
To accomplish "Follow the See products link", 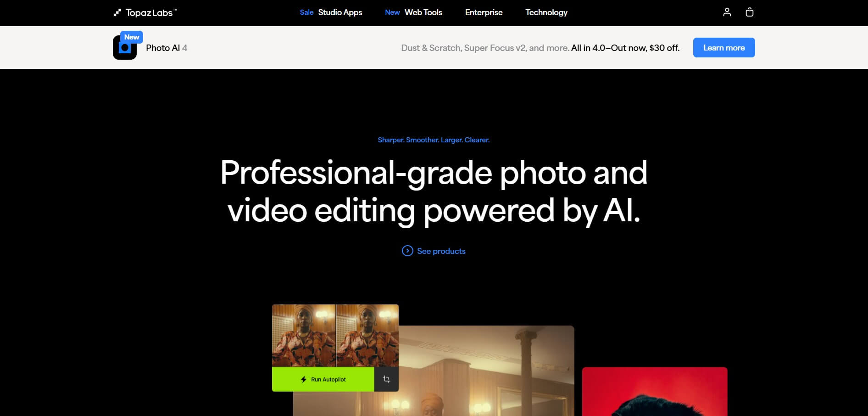I will [441, 251].
